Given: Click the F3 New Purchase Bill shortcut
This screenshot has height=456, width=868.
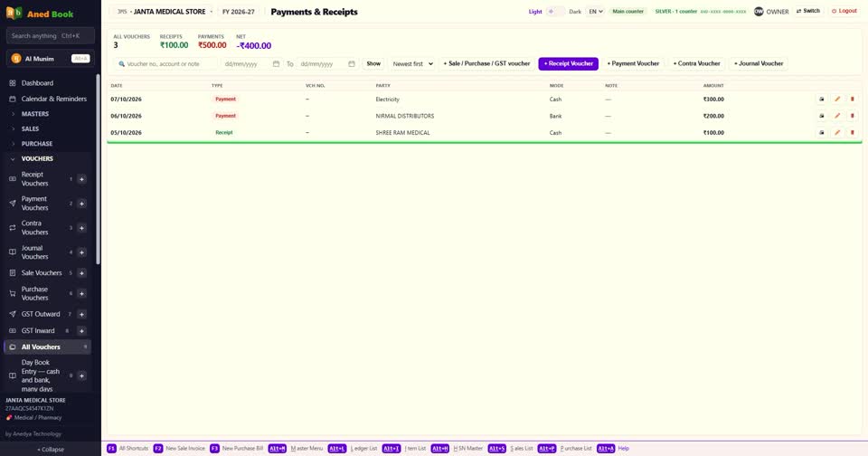Looking at the screenshot, I should point(236,448).
